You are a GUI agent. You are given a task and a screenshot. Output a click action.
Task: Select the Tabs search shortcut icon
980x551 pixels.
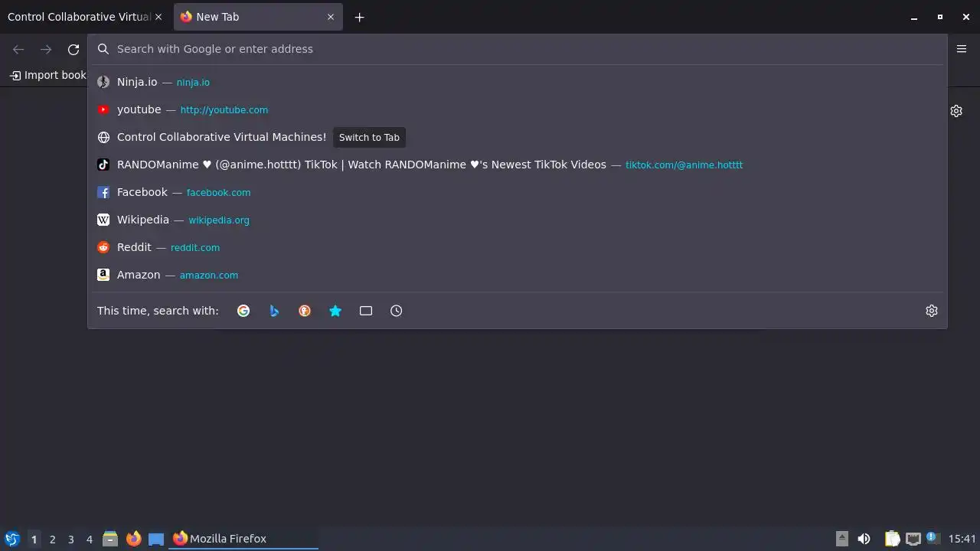pos(366,311)
